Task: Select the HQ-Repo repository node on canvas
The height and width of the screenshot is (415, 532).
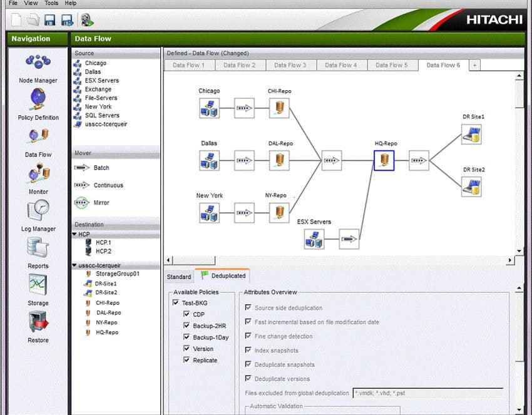Action: (384, 160)
